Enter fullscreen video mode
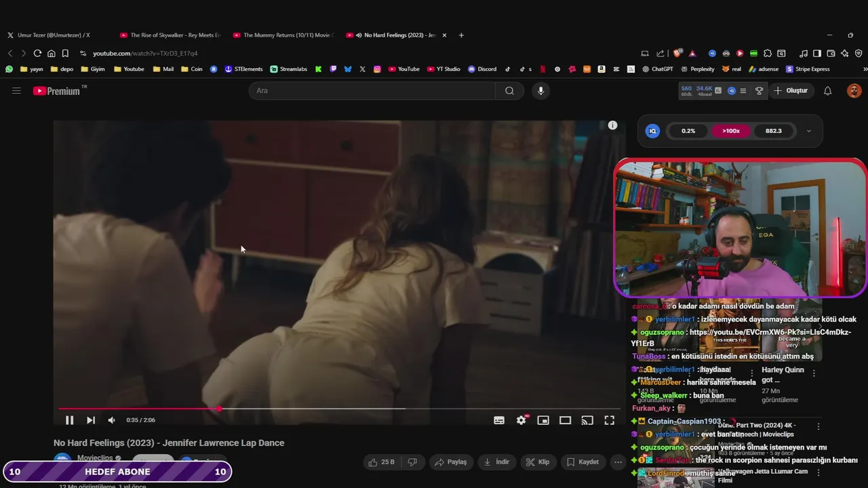Screen dimensions: 868x488 click(610, 420)
